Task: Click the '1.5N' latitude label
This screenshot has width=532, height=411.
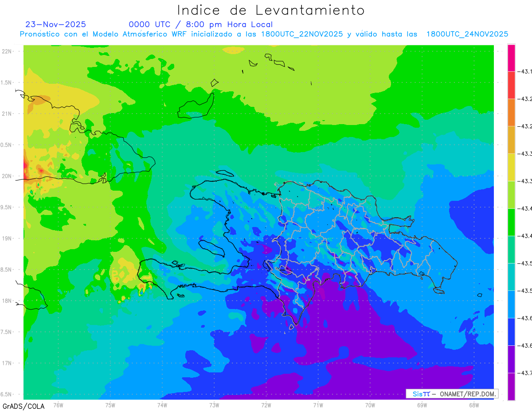Action: [7, 82]
